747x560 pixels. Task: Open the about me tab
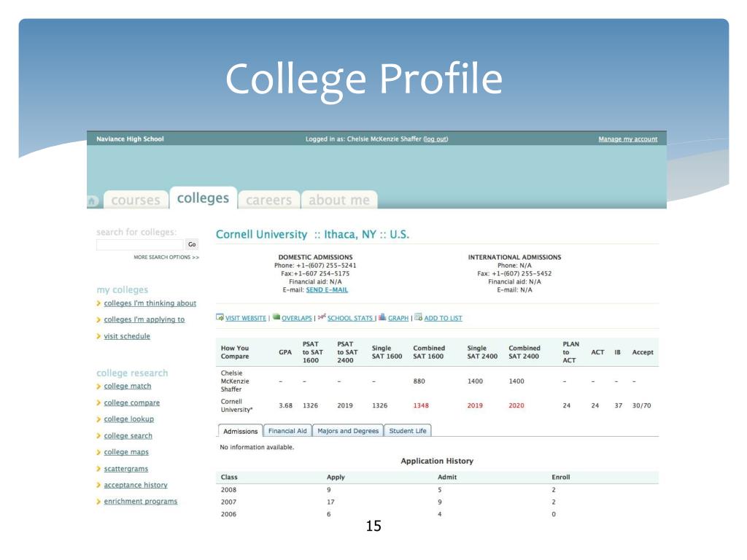click(339, 200)
